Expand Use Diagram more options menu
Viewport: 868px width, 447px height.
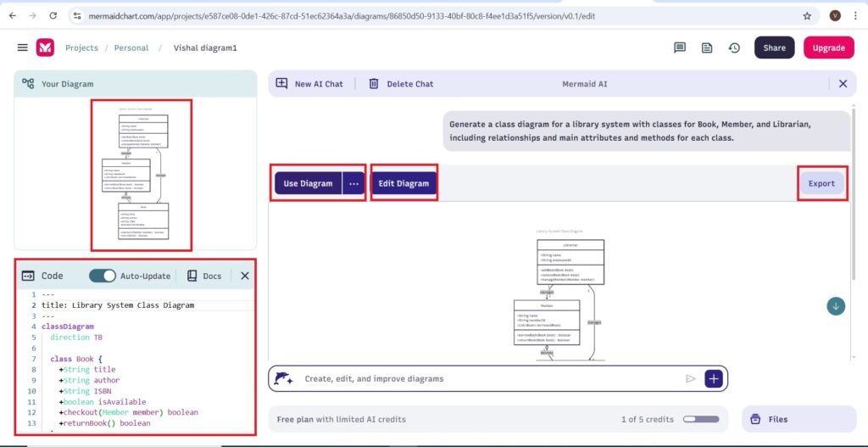click(353, 183)
